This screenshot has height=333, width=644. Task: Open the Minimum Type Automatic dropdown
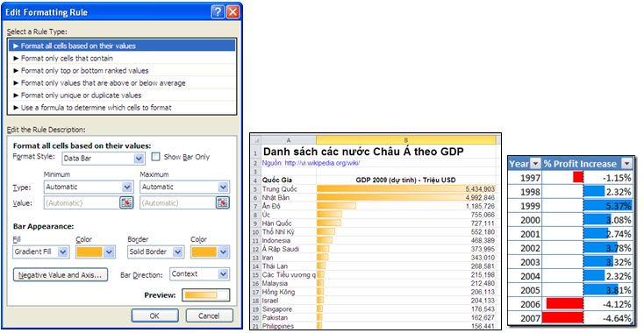tap(127, 187)
